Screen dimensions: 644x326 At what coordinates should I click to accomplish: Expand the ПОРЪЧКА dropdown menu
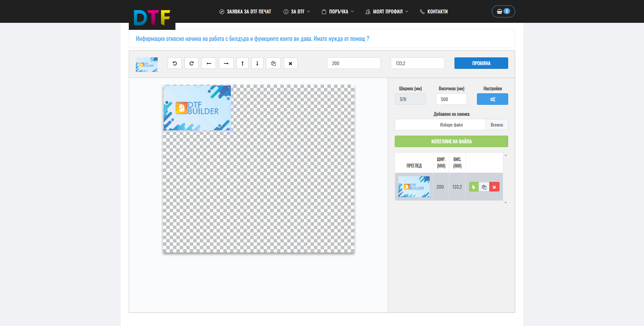point(338,12)
